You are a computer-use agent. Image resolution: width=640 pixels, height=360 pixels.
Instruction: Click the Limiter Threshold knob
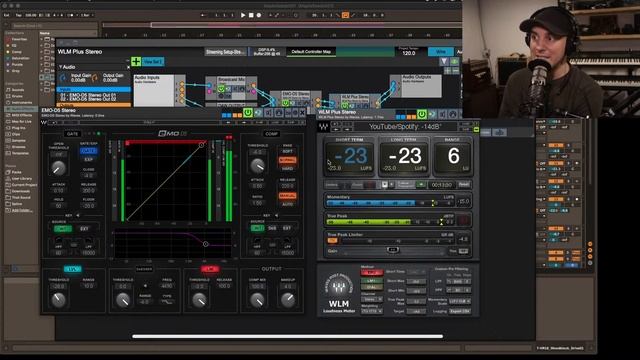pos(199,300)
